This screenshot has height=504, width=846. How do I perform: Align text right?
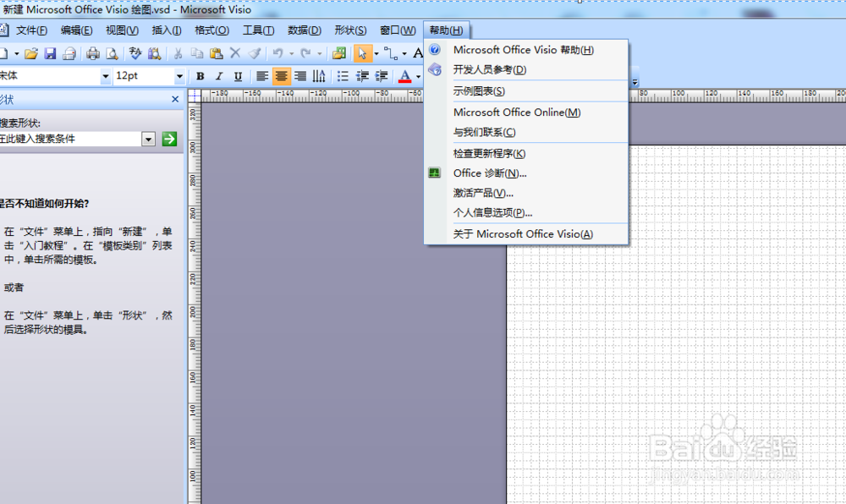point(300,76)
